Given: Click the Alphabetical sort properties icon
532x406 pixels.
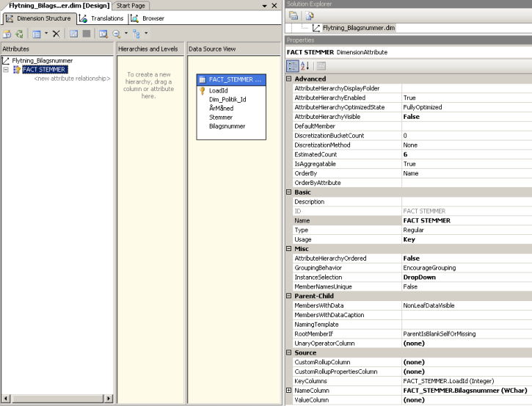Looking at the screenshot, I should click(305, 66).
